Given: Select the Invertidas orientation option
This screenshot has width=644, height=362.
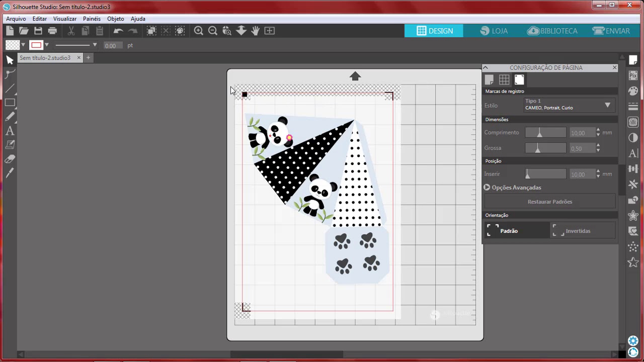Looking at the screenshot, I should click(583, 231).
